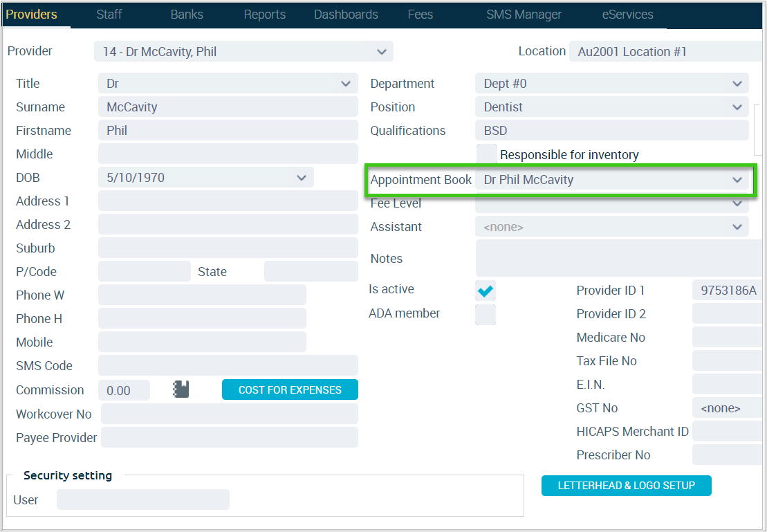The height and width of the screenshot is (532, 767).
Task: Switch to the Providers tab
Action: pyautogui.click(x=31, y=15)
